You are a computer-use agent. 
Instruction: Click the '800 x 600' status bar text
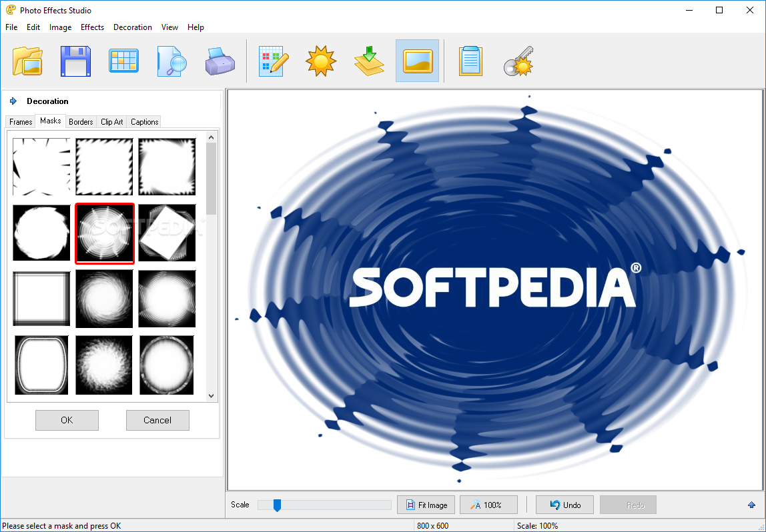(x=432, y=525)
